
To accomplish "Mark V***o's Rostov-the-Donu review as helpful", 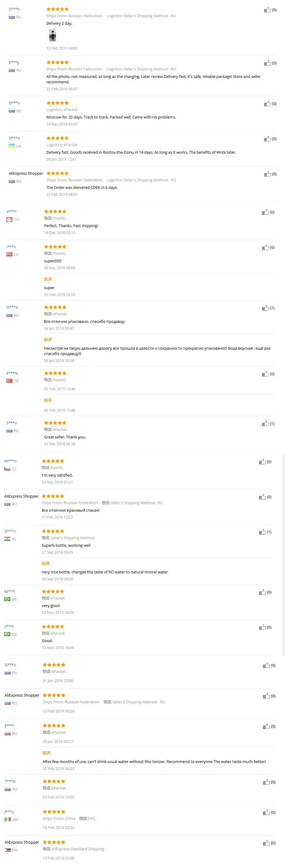I will [x=267, y=139].
